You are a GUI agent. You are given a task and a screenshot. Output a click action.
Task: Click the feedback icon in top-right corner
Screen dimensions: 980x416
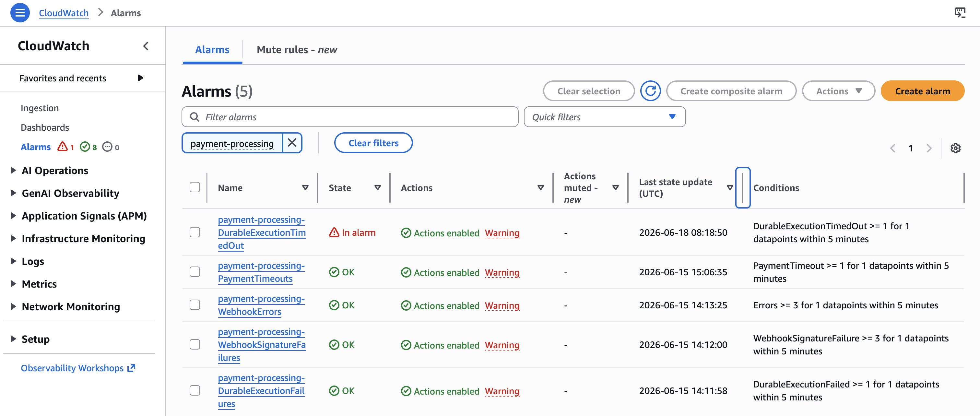pyautogui.click(x=960, y=13)
